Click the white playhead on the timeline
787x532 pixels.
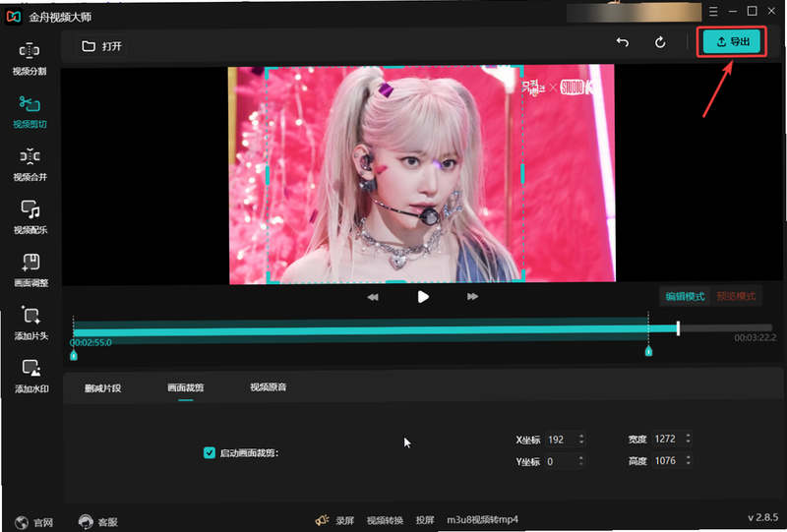tap(678, 328)
